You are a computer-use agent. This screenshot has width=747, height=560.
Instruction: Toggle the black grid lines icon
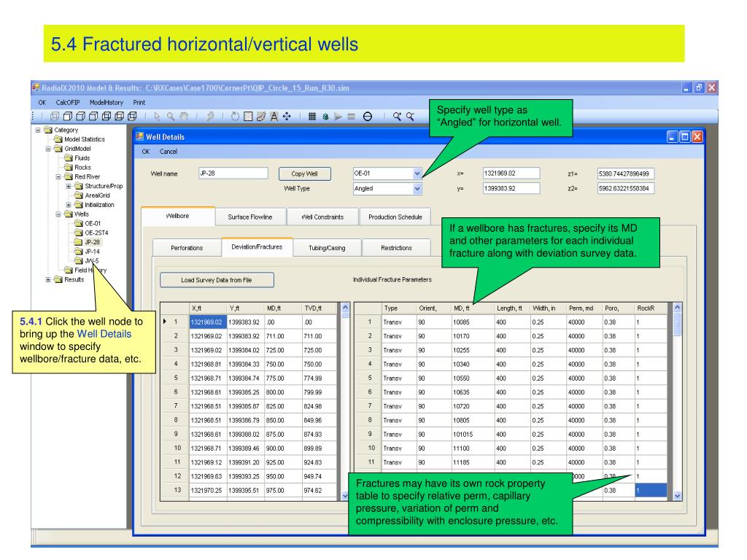click(x=312, y=116)
